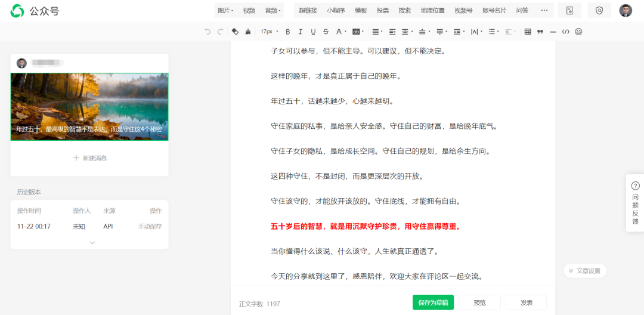Click 手动保存 in the history row

click(x=150, y=226)
